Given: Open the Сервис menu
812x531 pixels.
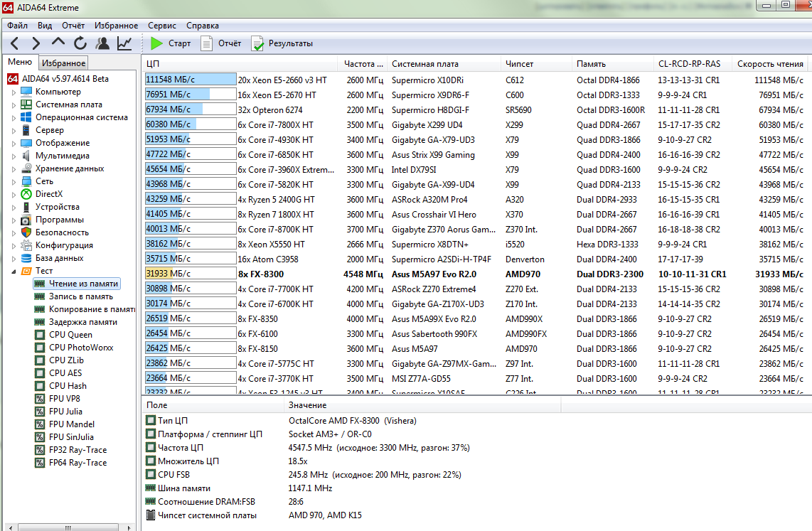Looking at the screenshot, I should (161, 26).
